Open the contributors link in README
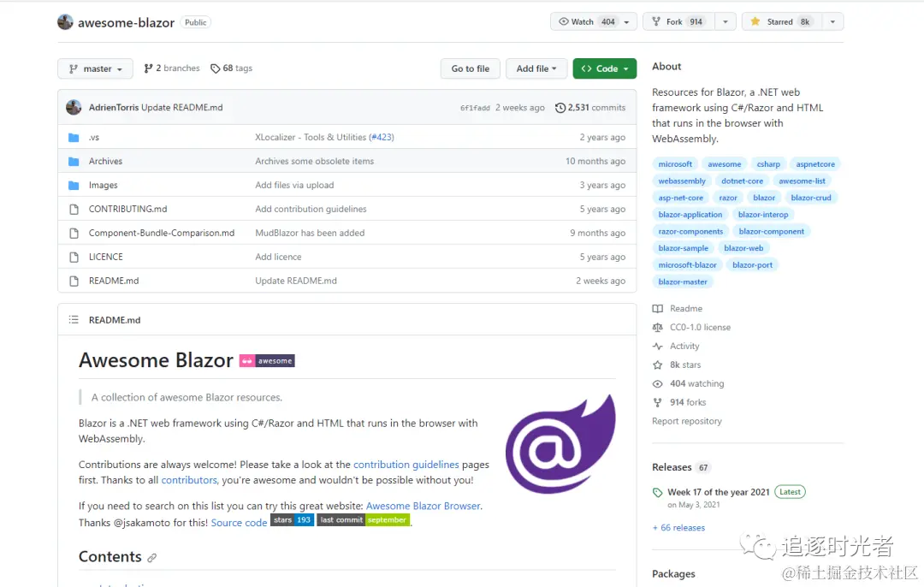The width and height of the screenshot is (924, 587). click(189, 480)
